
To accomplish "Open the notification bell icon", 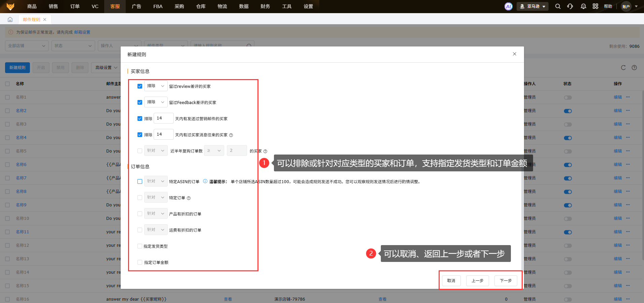I will tap(583, 6).
